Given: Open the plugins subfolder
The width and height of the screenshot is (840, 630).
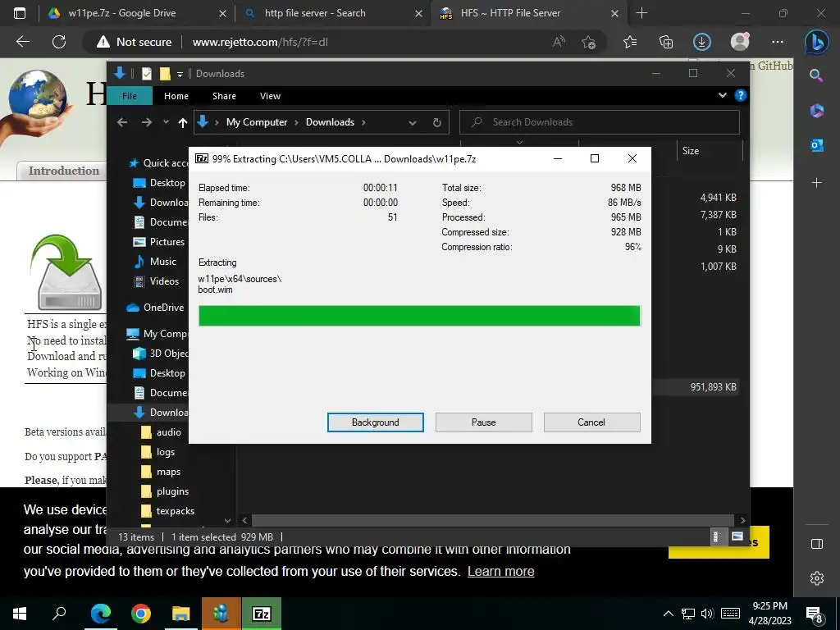Looking at the screenshot, I should (x=164, y=491).
